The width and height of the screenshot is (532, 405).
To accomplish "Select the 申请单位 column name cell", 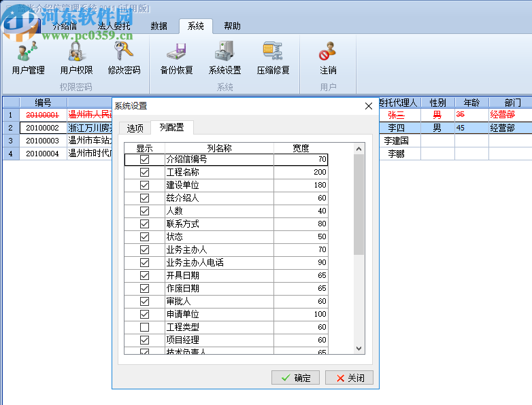I will point(219,314).
